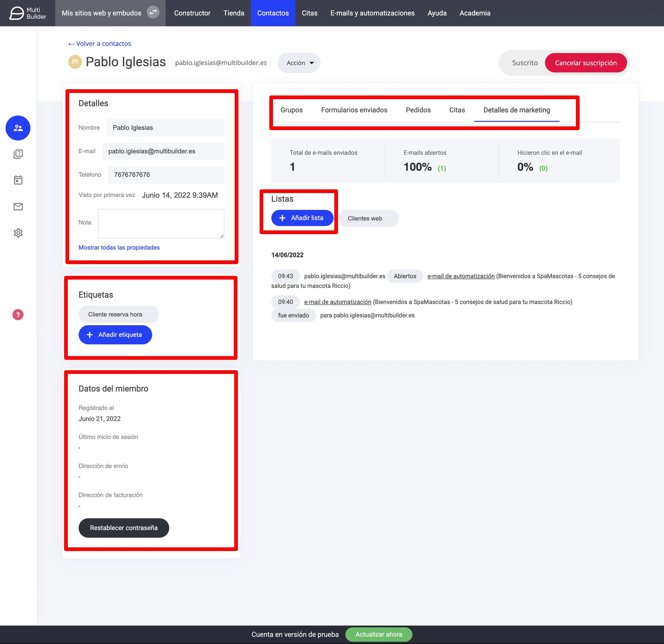Click the PI avatar circle

tap(75, 62)
